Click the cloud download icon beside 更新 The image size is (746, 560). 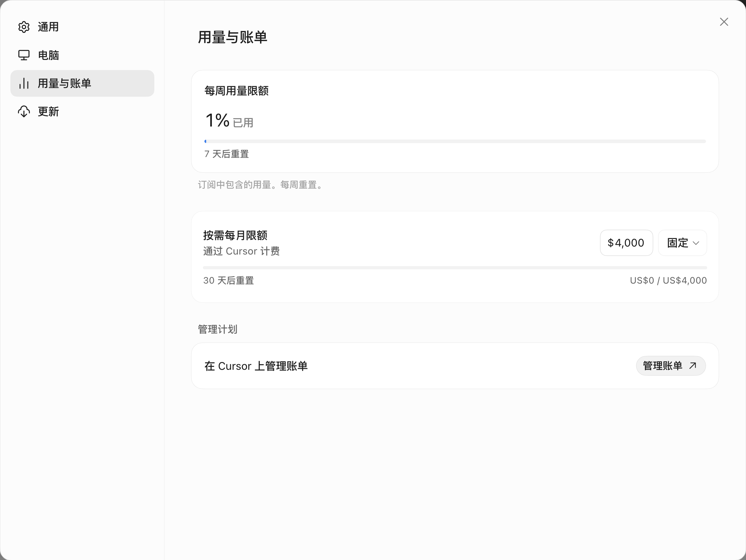(24, 111)
